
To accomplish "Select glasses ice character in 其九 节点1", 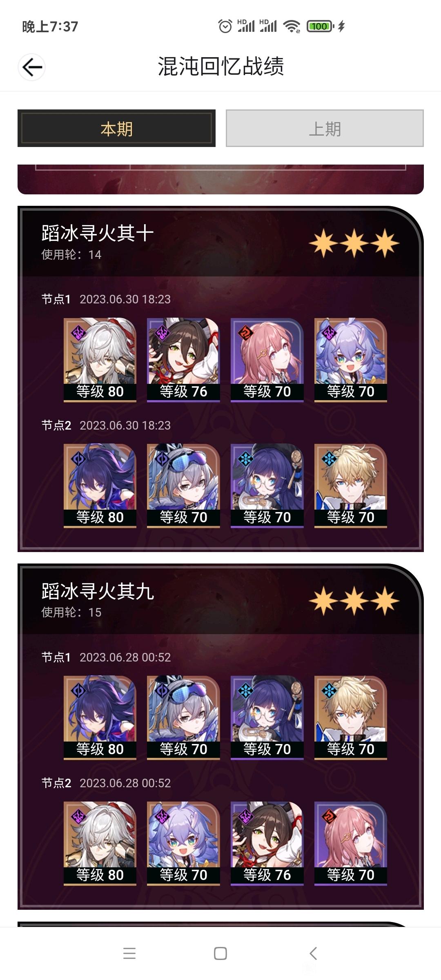I will [x=267, y=718].
